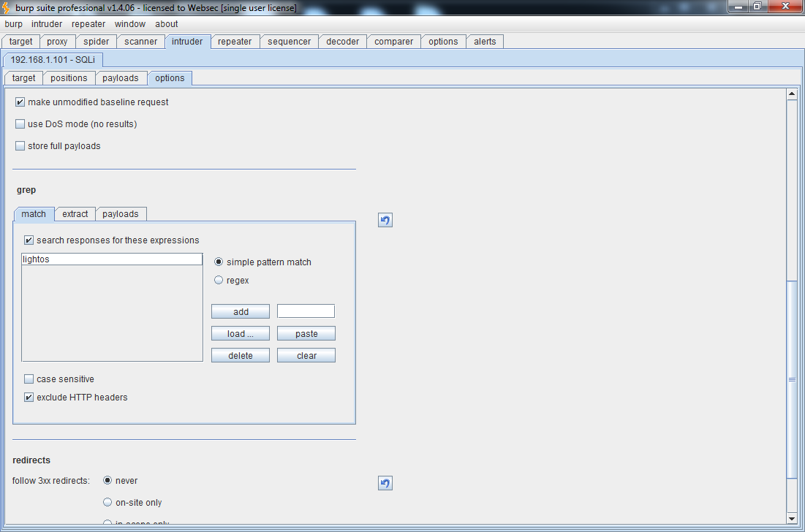Screen dimensions: 805x532
Task: Open the intruder menu in menu bar
Action: [47, 24]
